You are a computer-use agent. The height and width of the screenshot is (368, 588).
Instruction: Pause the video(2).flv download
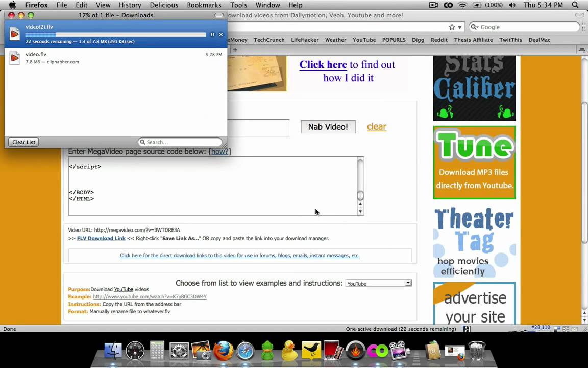[213, 35]
